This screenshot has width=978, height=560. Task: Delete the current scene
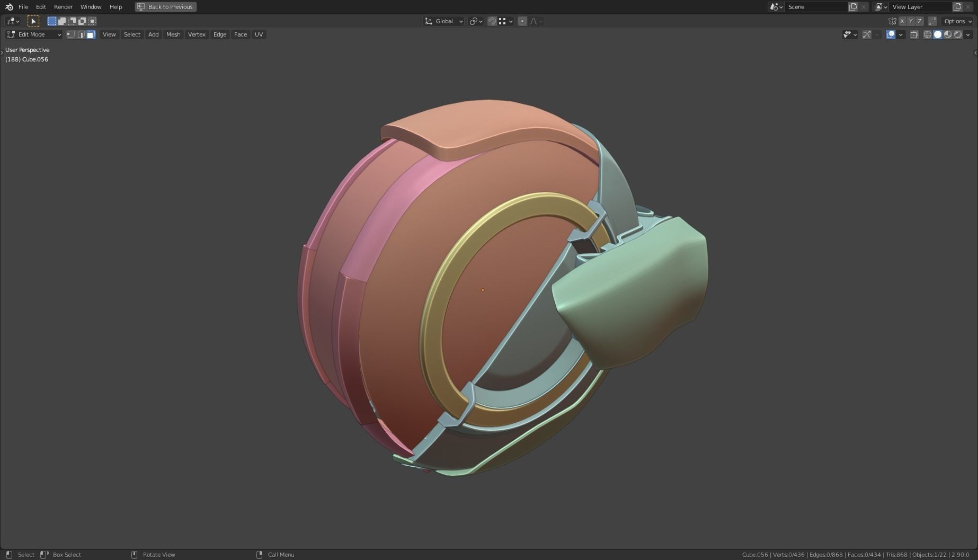click(x=864, y=7)
